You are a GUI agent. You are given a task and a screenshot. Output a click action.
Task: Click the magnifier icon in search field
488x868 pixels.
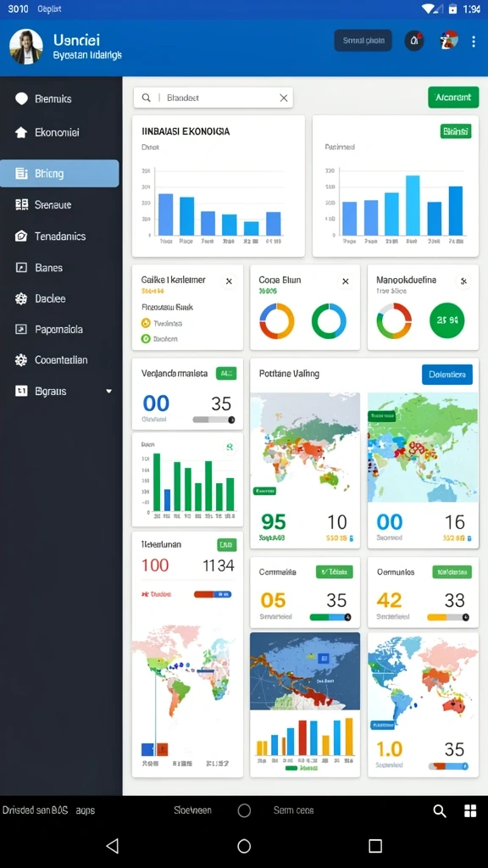(146, 97)
